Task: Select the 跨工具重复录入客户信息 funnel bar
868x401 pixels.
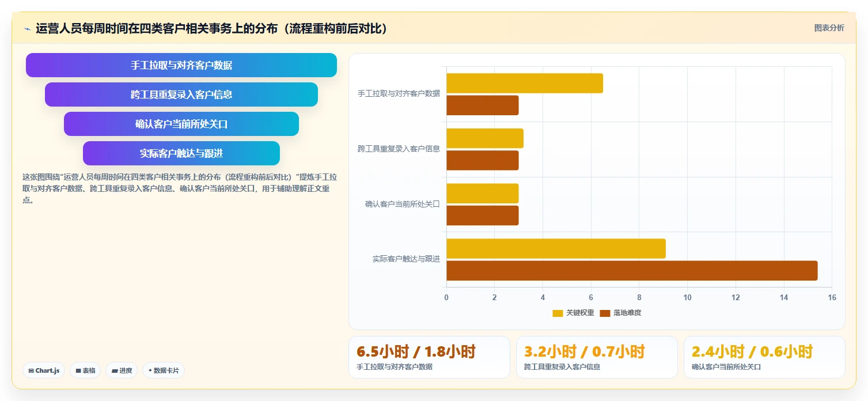Action: click(181, 94)
